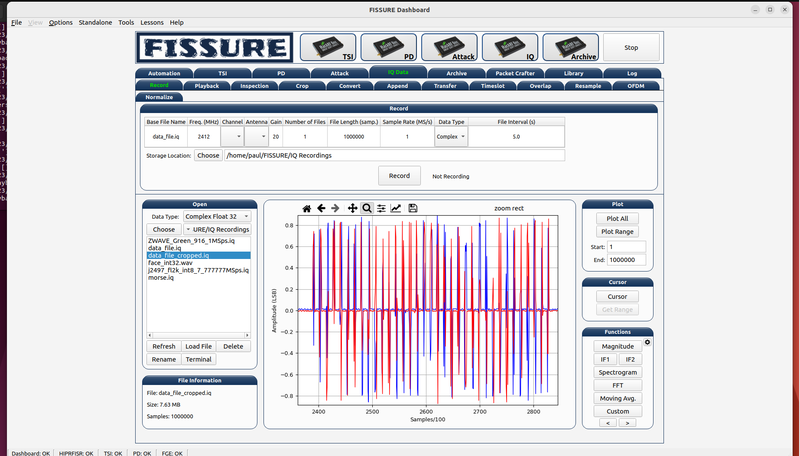Click the Attack hardware device button
Viewport: 800px width, 456px height.
pos(449,47)
